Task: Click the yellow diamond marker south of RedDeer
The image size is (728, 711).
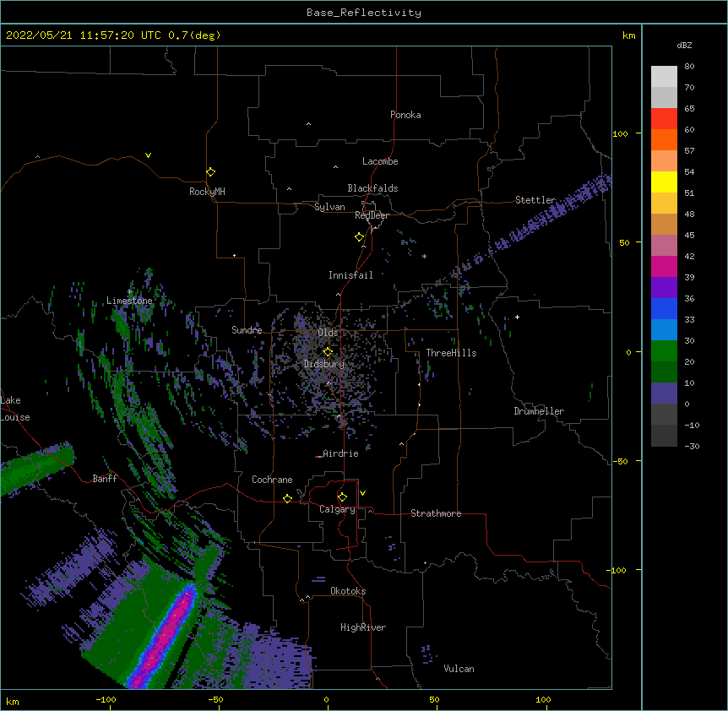Action: [360, 237]
